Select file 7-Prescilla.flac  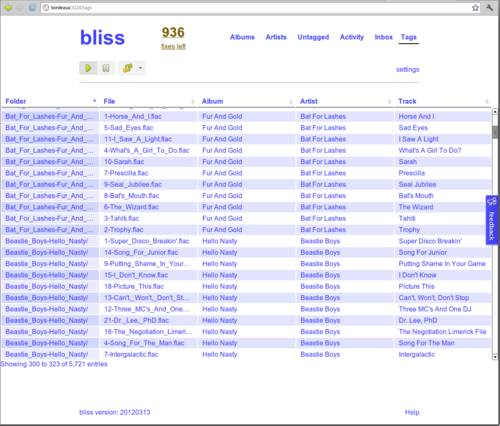click(149, 173)
